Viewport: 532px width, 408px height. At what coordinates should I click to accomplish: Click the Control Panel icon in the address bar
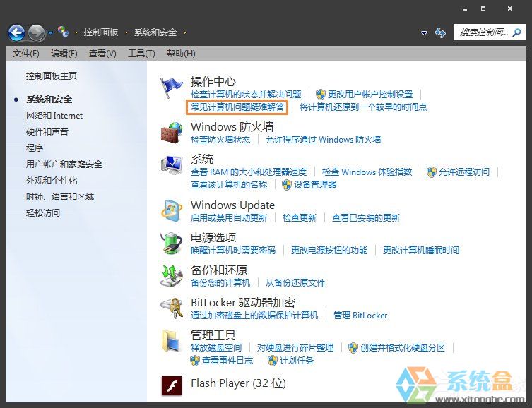(x=63, y=32)
